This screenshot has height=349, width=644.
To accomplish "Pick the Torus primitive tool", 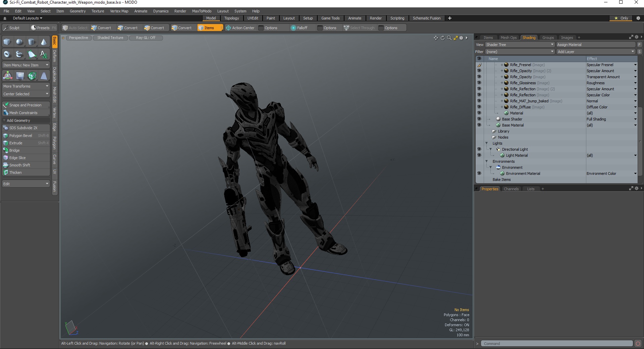I will tap(7, 54).
